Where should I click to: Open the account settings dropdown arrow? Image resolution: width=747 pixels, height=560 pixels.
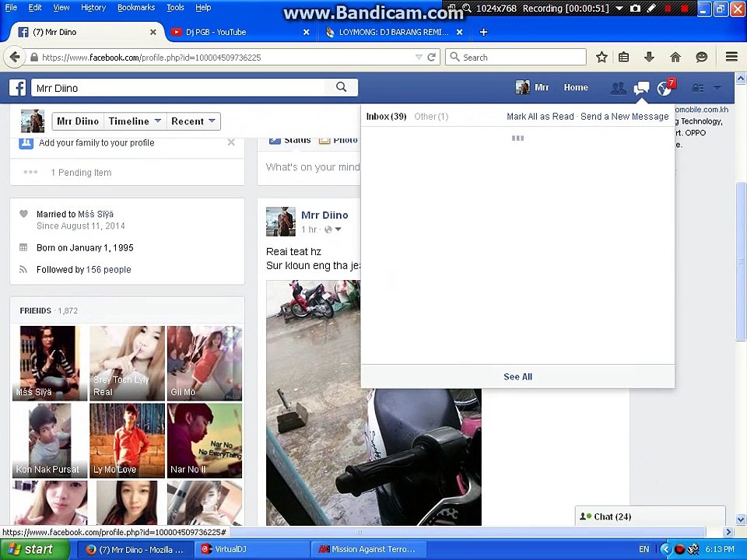[x=717, y=88]
